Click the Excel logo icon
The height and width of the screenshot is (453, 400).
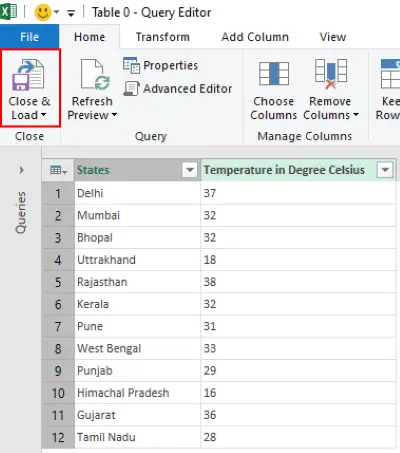tap(8, 12)
